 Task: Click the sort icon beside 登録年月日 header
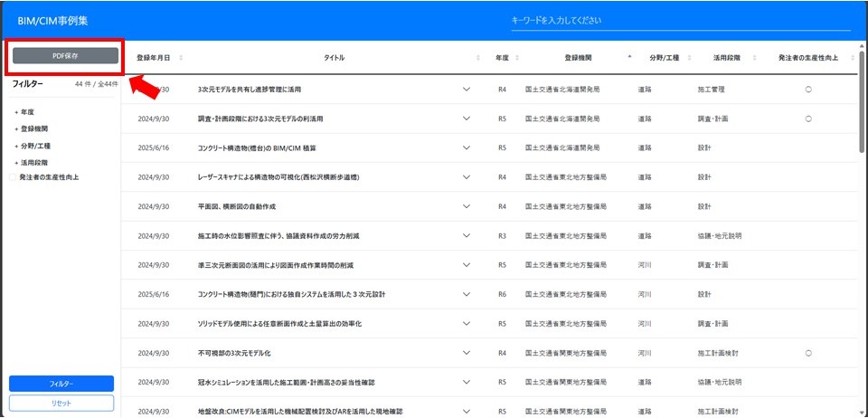[181, 58]
